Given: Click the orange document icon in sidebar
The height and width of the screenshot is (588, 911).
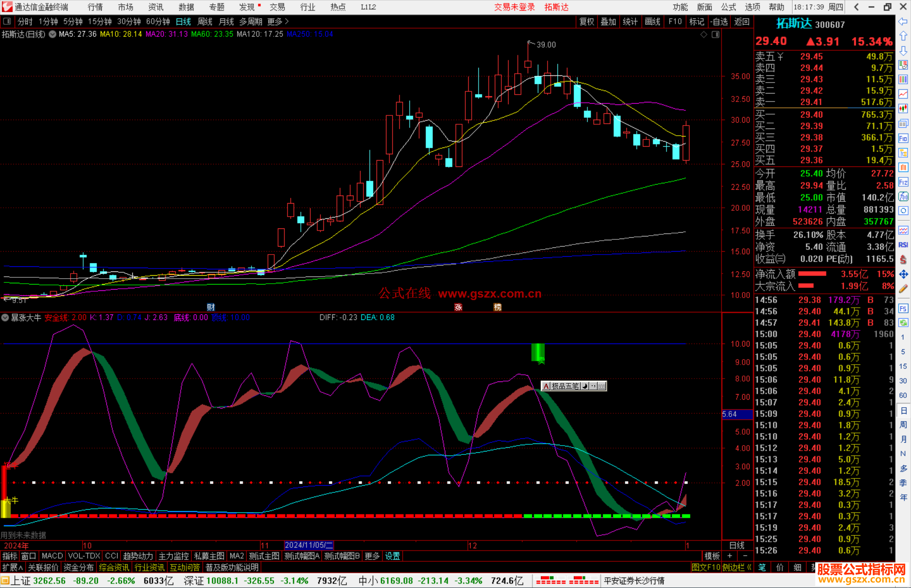Looking at the screenshot, I should [x=903, y=167].
